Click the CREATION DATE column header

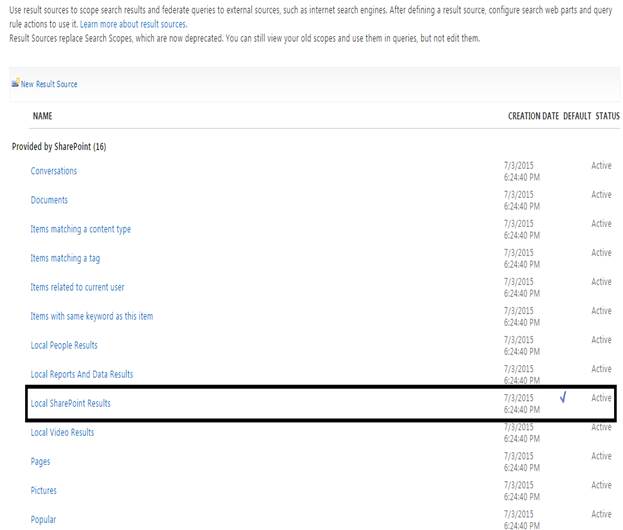[x=533, y=116]
